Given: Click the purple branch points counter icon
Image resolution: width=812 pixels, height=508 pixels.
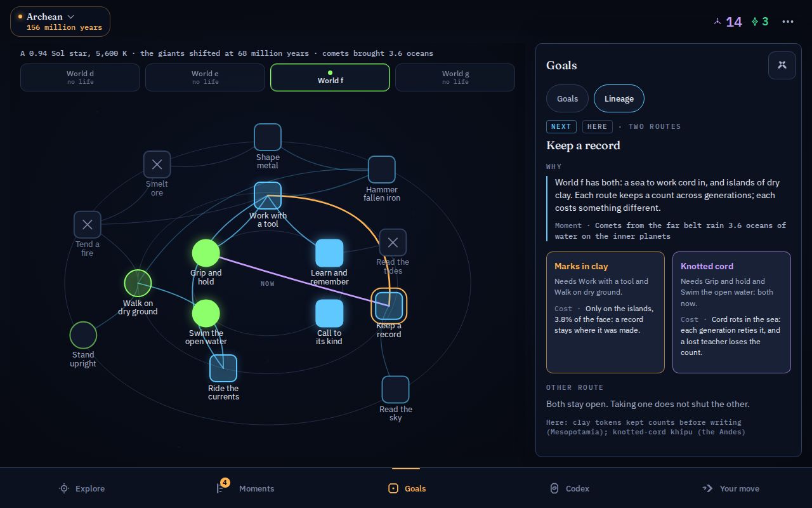Looking at the screenshot, I should [x=717, y=22].
